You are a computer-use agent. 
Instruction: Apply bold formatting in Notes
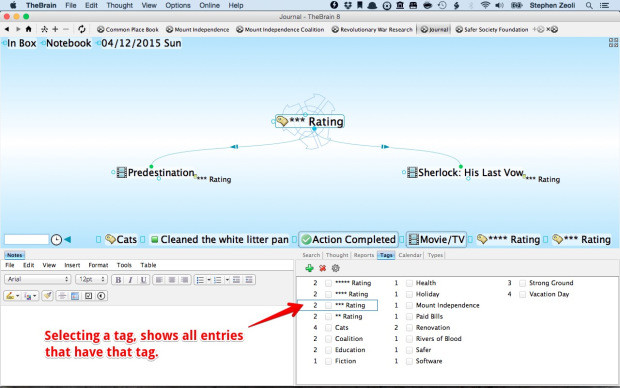(x=118, y=280)
